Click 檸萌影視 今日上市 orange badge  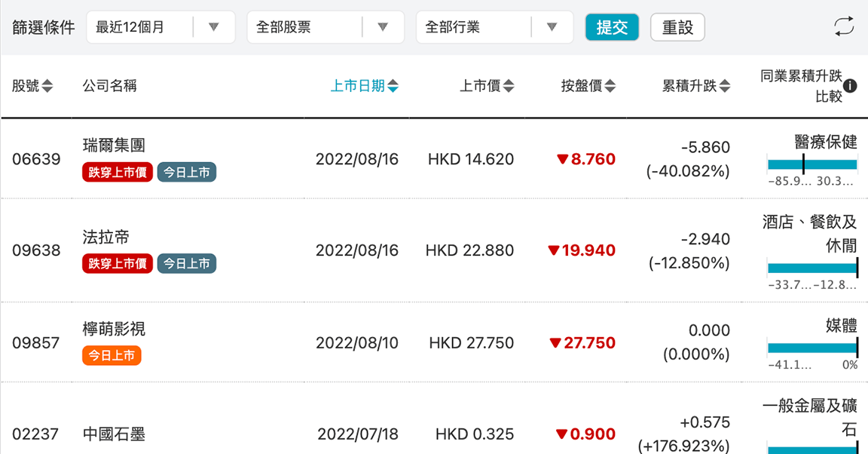[x=112, y=355]
